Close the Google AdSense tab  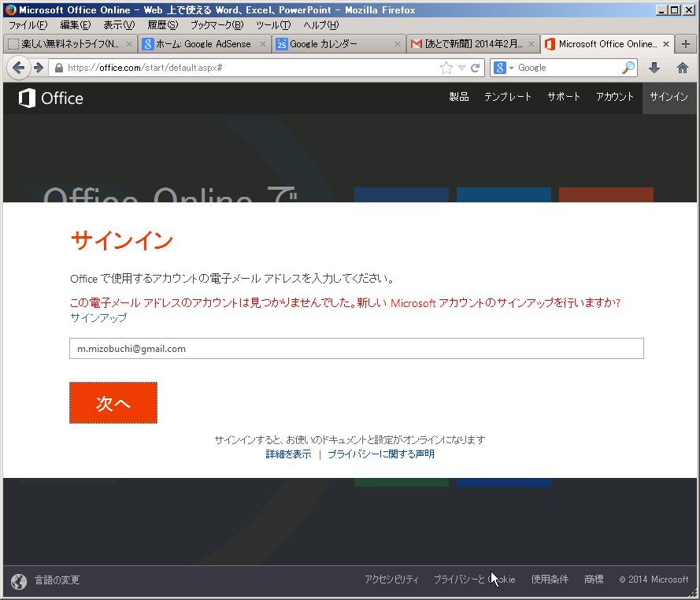(263, 44)
